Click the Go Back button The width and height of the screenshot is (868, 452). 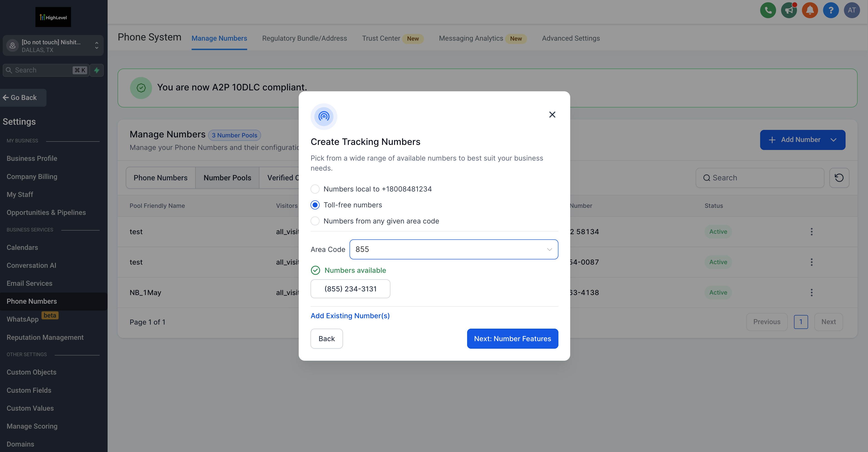(23, 97)
